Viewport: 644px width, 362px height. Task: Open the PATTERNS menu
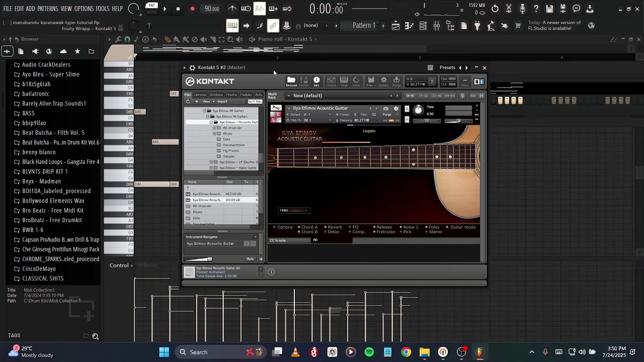click(48, 9)
